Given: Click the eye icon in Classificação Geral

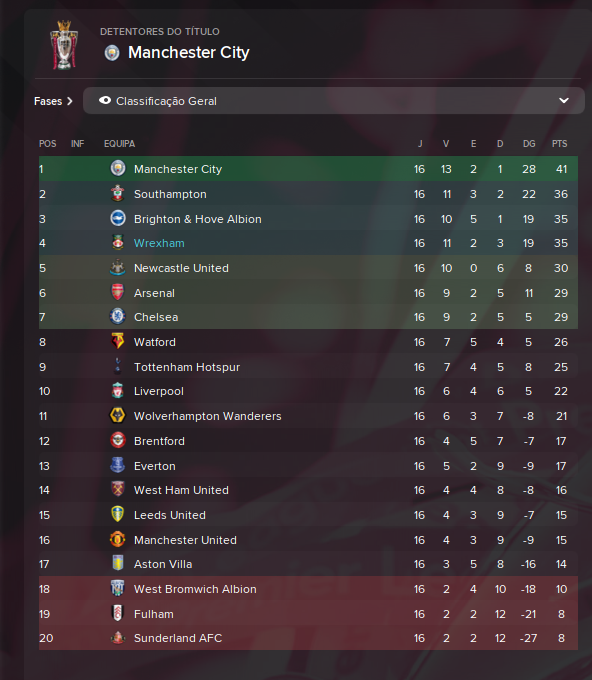Looking at the screenshot, I should coord(105,101).
